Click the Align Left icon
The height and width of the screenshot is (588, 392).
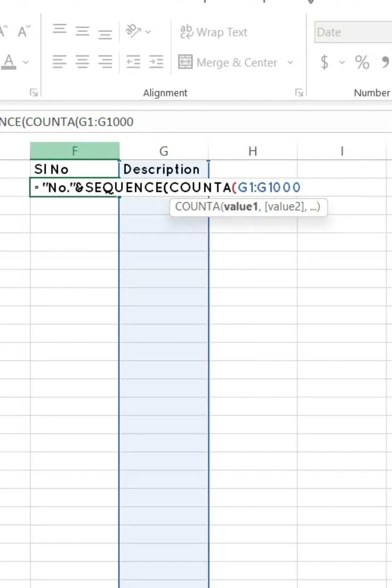point(60,62)
